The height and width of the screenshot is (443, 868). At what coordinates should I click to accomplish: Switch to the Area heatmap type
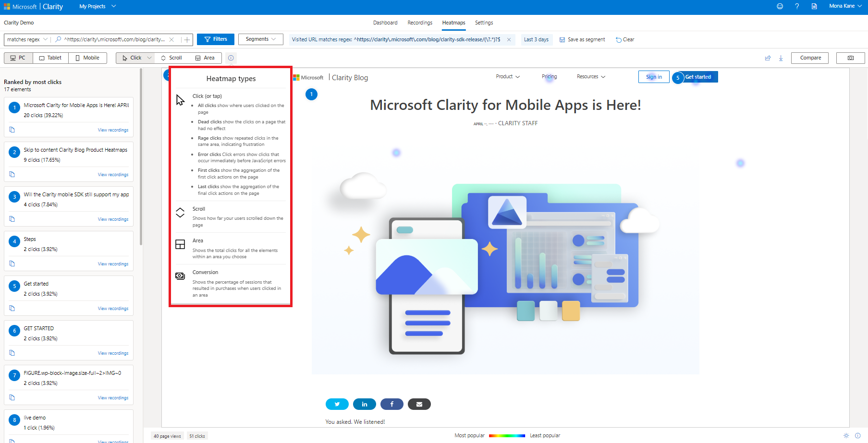point(205,58)
